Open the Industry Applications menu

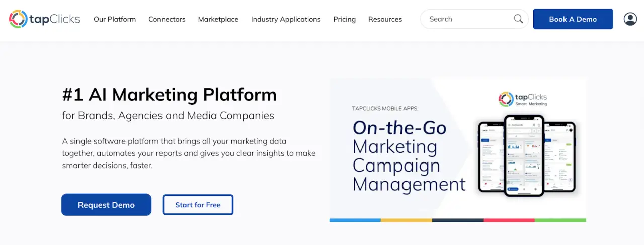(x=286, y=19)
